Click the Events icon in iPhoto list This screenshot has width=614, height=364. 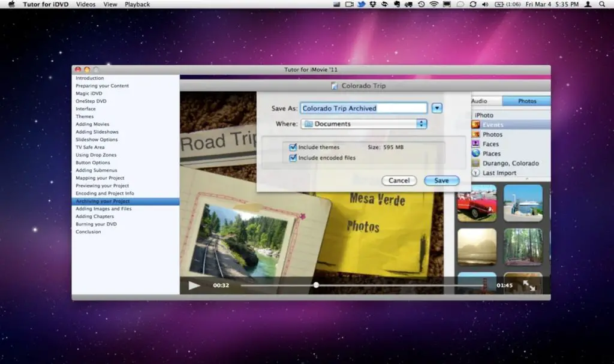475,125
